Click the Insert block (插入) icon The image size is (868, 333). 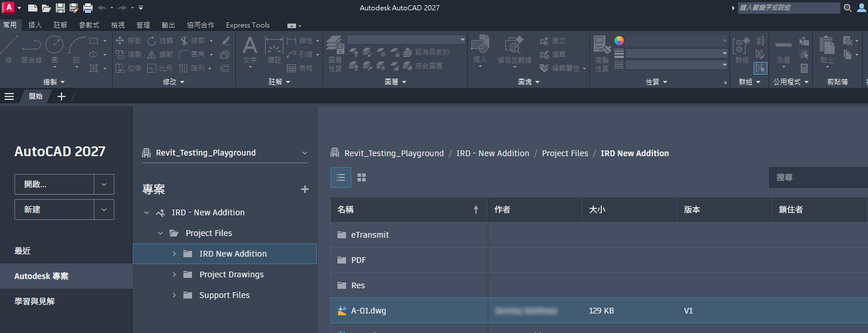480,49
